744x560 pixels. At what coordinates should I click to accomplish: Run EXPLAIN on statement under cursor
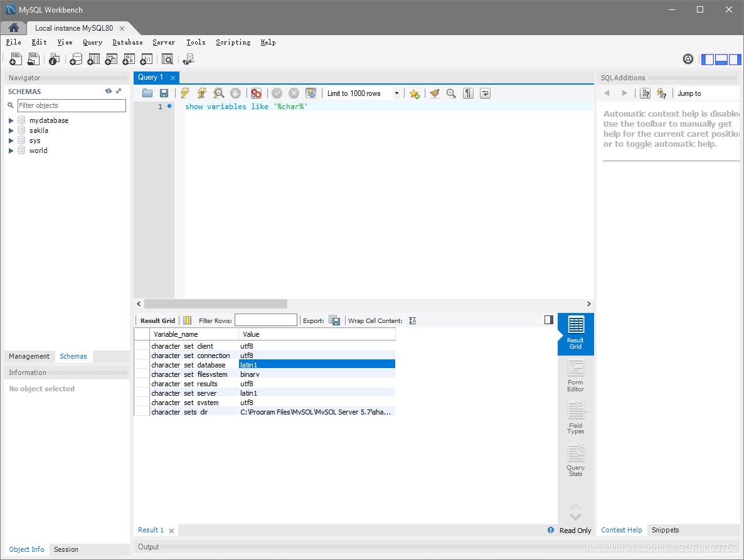pos(219,93)
